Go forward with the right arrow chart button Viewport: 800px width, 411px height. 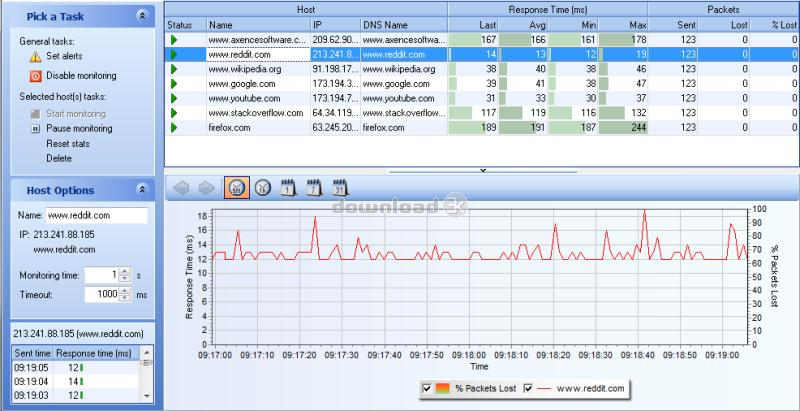click(x=206, y=188)
